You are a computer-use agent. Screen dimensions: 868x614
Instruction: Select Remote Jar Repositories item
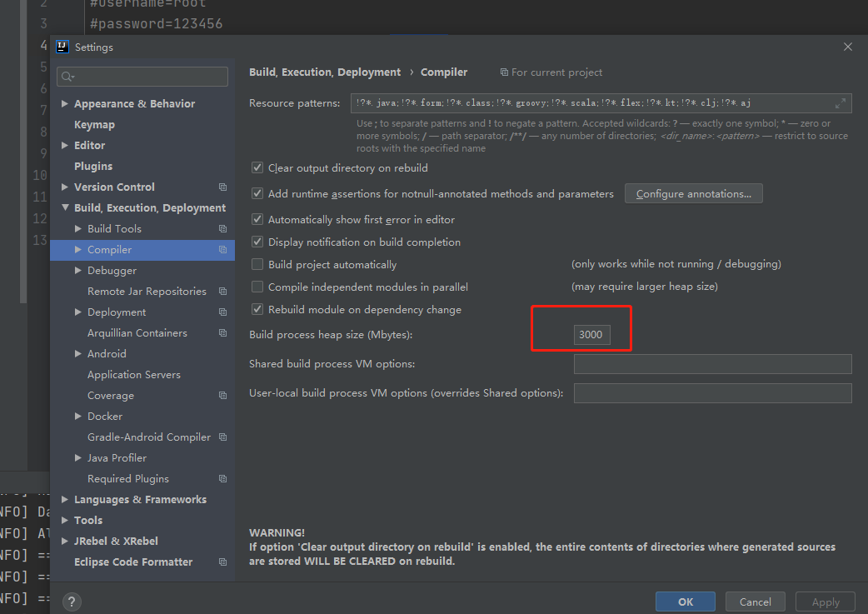tap(147, 292)
